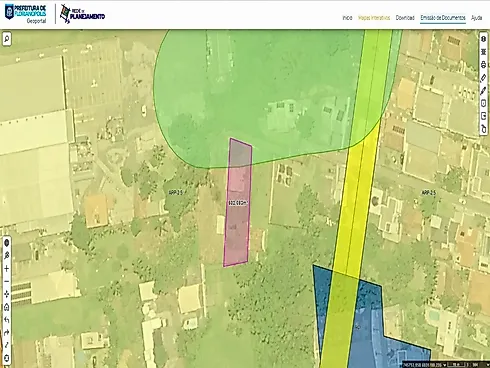Click the scale bar in status bar

pyautogui.click(x=457, y=365)
